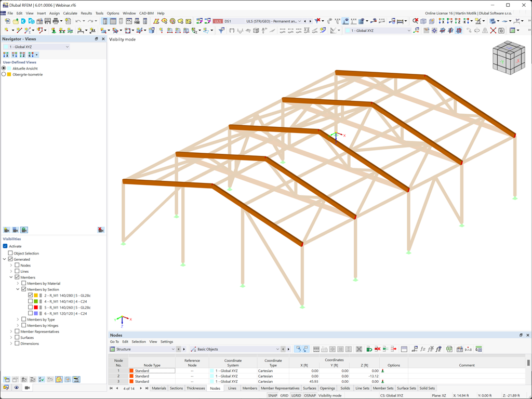Switch to the Members table tab

point(249,388)
